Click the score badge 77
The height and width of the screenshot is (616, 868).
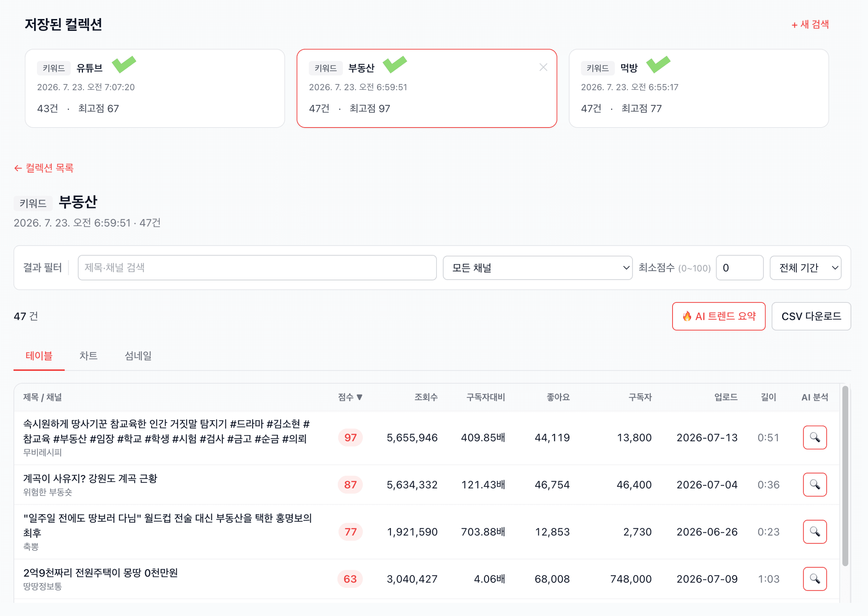click(x=350, y=531)
